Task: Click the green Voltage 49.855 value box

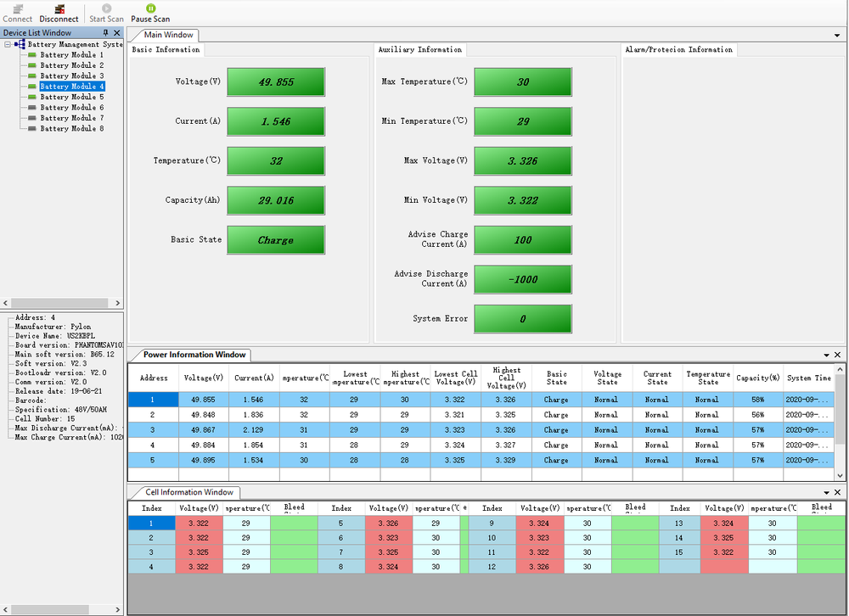Action: tap(276, 82)
